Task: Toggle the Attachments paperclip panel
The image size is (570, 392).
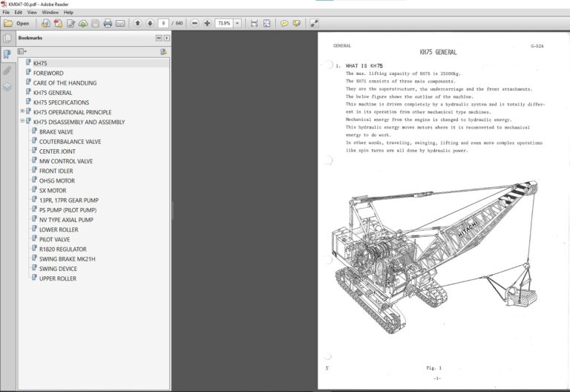Action: coord(7,71)
